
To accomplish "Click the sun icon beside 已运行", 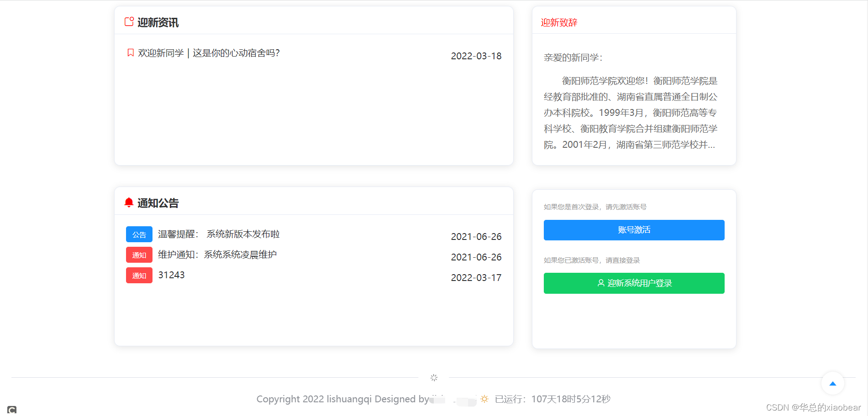I will point(484,399).
